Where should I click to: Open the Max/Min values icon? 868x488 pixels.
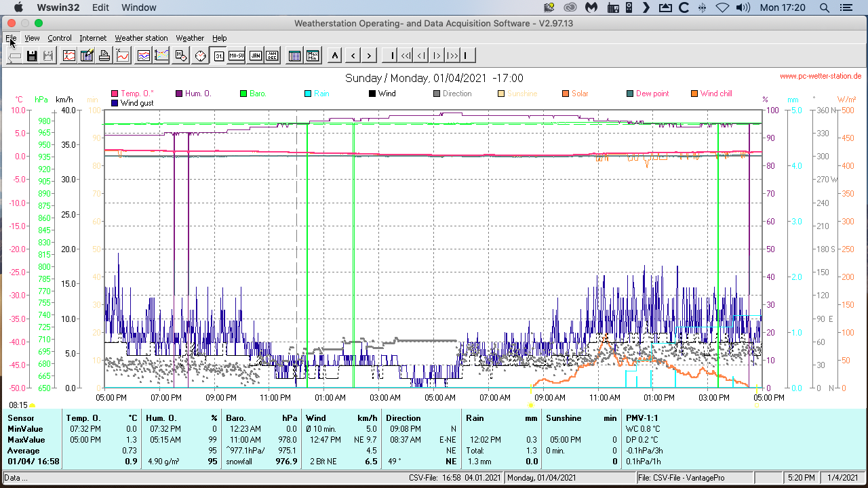tap(313, 56)
